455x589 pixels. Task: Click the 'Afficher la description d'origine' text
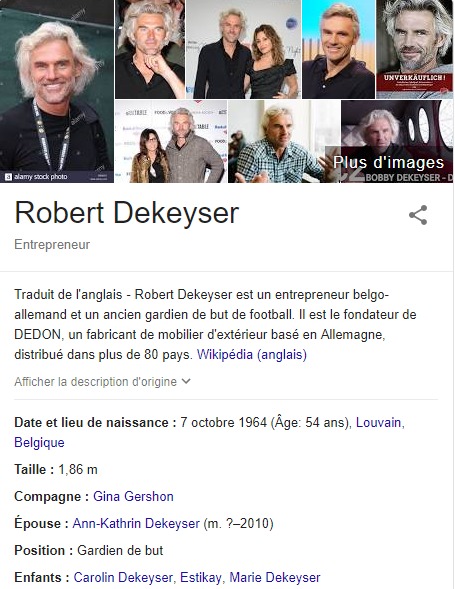(x=95, y=382)
